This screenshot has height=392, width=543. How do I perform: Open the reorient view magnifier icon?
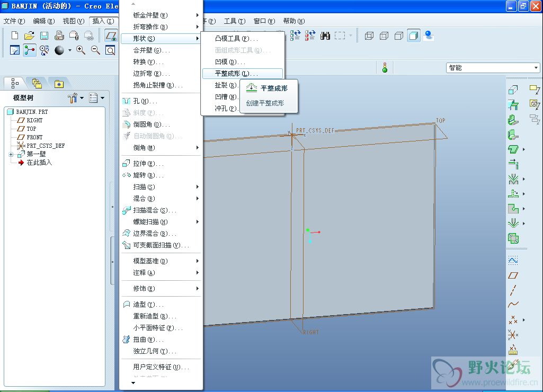click(x=44, y=50)
